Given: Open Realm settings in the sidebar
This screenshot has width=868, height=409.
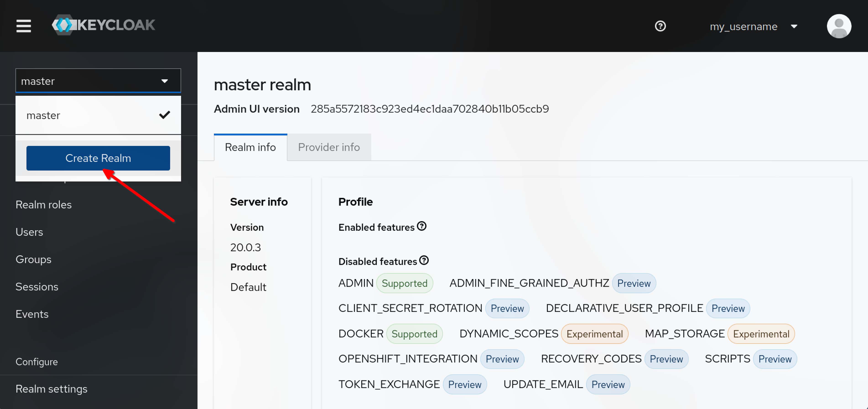Looking at the screenshot, I should pos(51,388).
